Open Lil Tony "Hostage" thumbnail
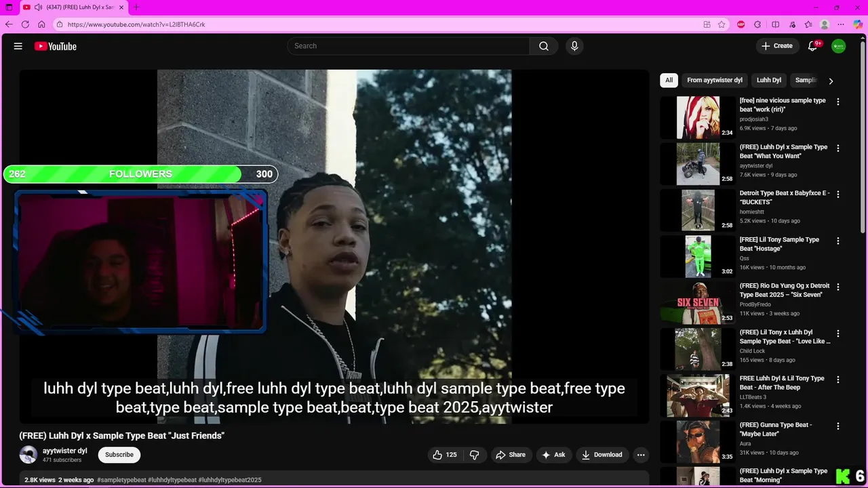The image size is (868, 488). [698, 256]
